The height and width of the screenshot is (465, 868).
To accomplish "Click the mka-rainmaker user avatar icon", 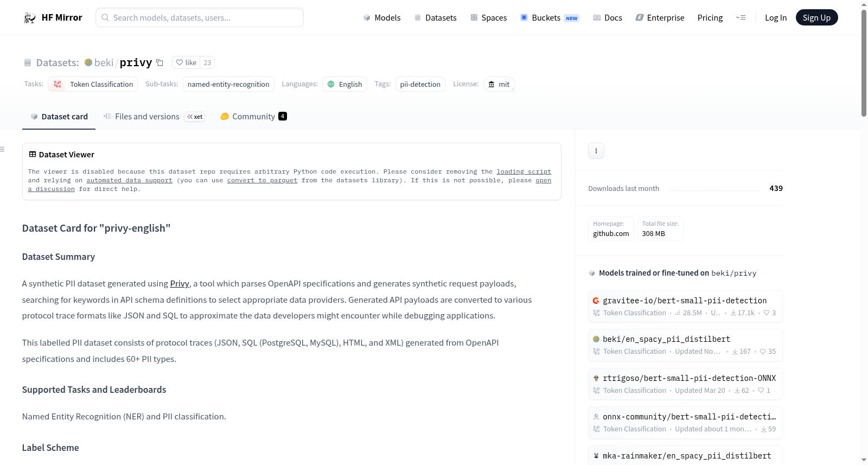I will pyautogui.click(x=596, y=456).
